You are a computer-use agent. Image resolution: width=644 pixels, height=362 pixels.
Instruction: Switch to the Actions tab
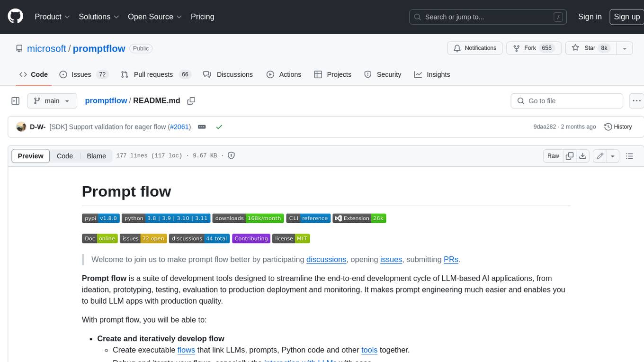284,74
